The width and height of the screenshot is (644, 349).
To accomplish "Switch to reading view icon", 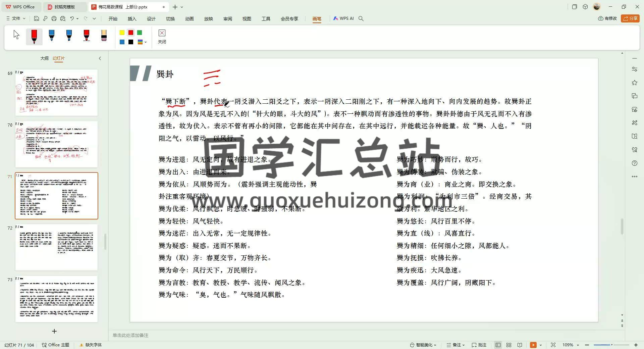I will pos(520,345).
